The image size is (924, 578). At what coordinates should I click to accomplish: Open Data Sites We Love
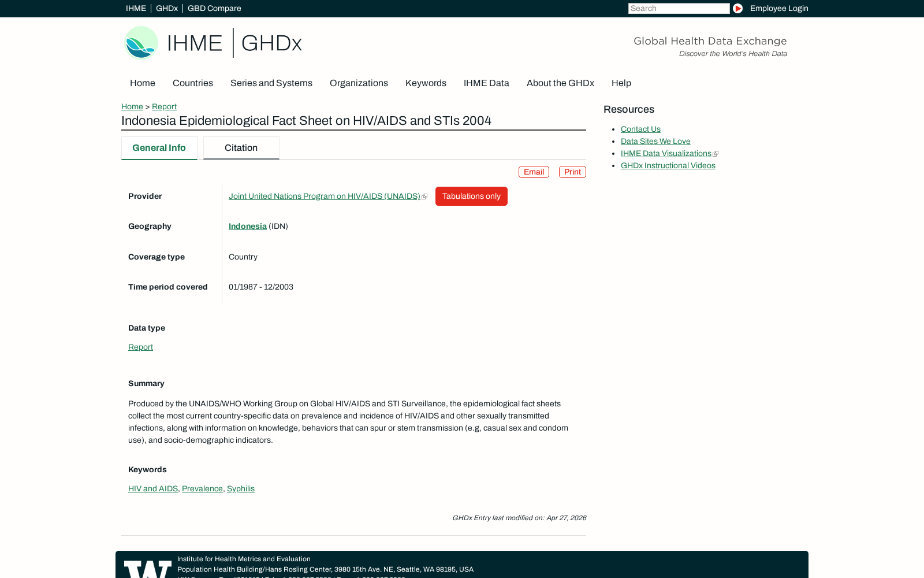click(655, 141)
